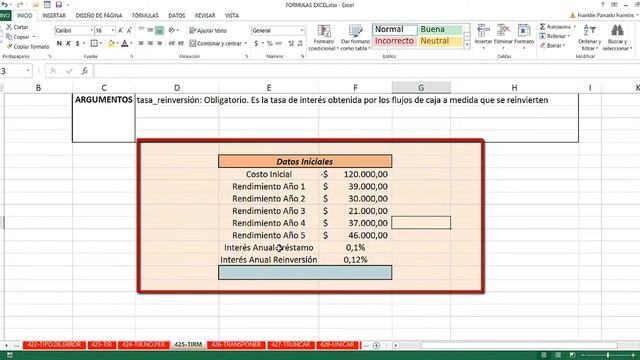
Task: Open Buscar y seleccionar
Action: coord(617,38)
